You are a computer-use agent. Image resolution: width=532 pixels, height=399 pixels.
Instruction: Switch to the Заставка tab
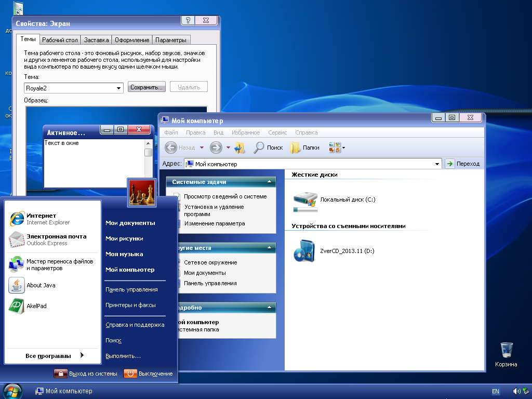tap(96, 40)
